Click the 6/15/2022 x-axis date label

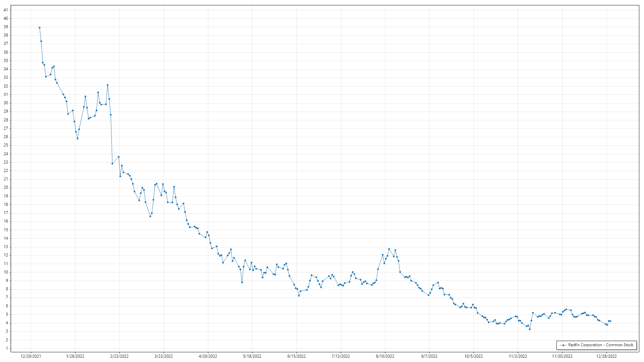pyautogui.click(x=297, y=356)
